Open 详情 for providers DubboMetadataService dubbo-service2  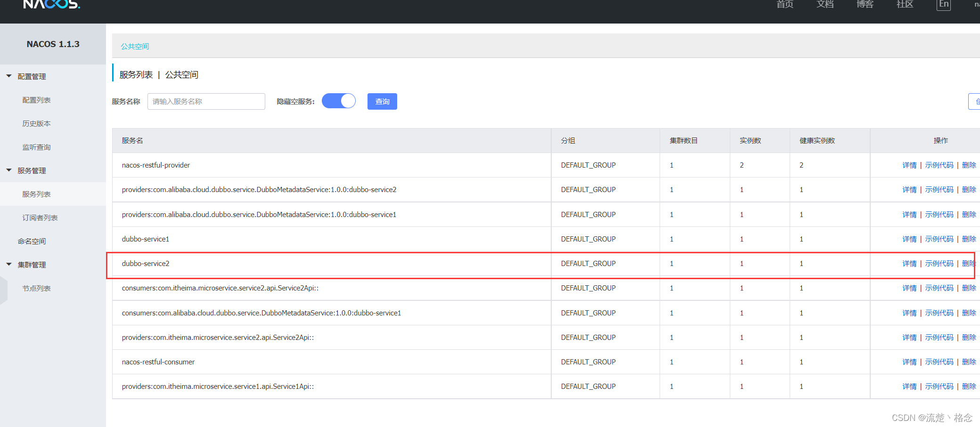pos(909,190)
